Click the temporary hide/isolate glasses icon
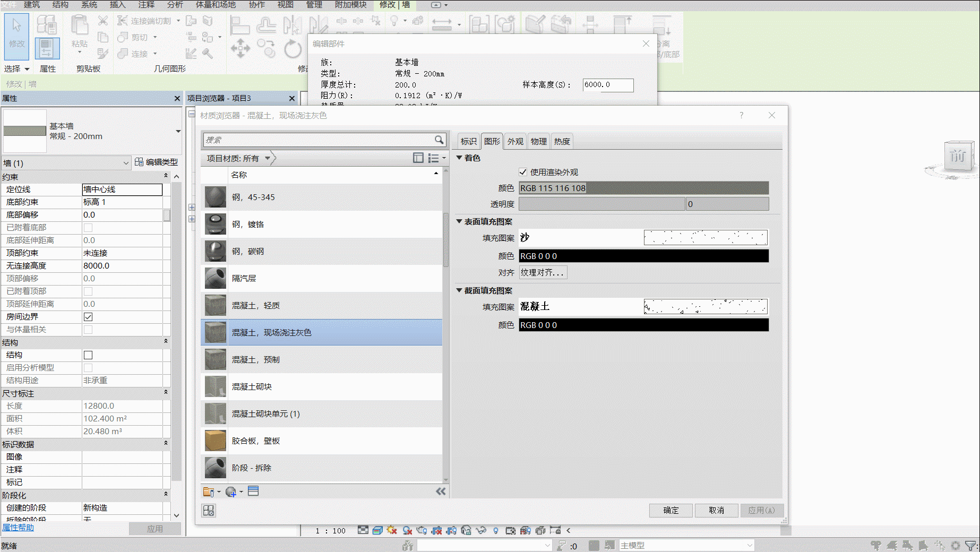 pyautogui.click(x=481, y=530)
